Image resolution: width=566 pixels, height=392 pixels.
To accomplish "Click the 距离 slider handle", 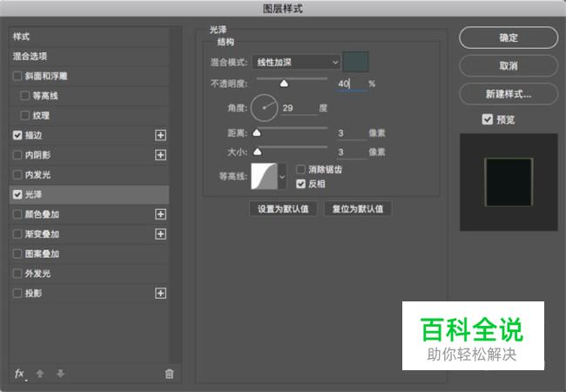I will (257, 132).
